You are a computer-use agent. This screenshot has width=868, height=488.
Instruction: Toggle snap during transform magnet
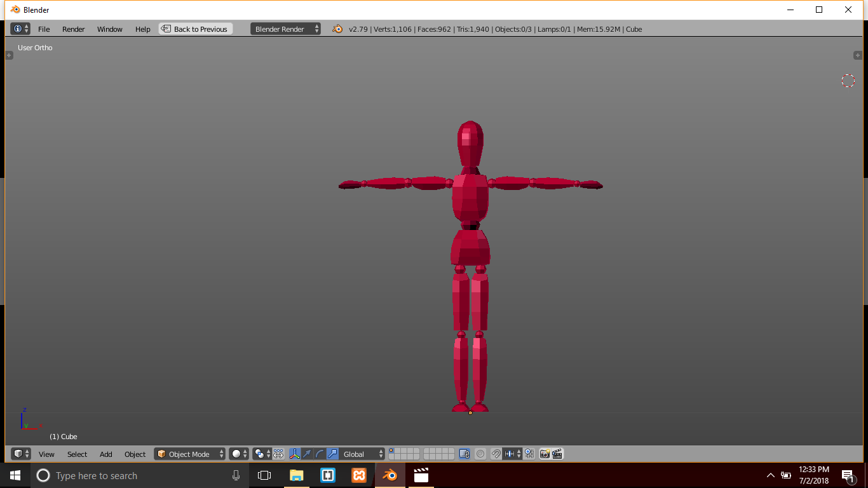(496, 454)
